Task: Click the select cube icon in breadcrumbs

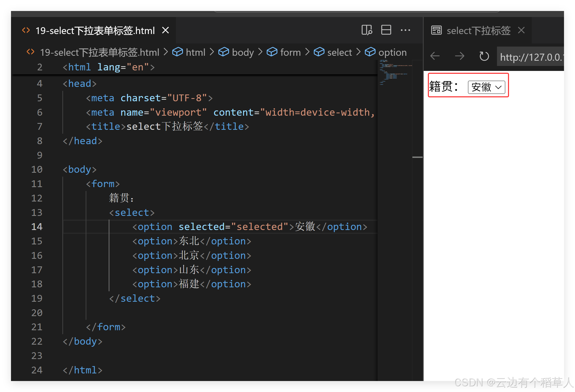Action: (x=319, y=52)
